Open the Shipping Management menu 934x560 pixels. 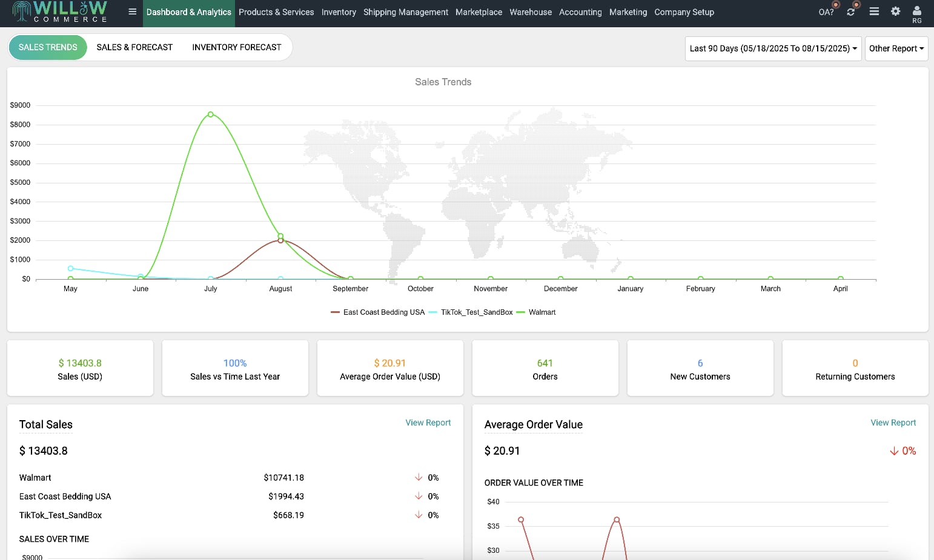point(405,12)
